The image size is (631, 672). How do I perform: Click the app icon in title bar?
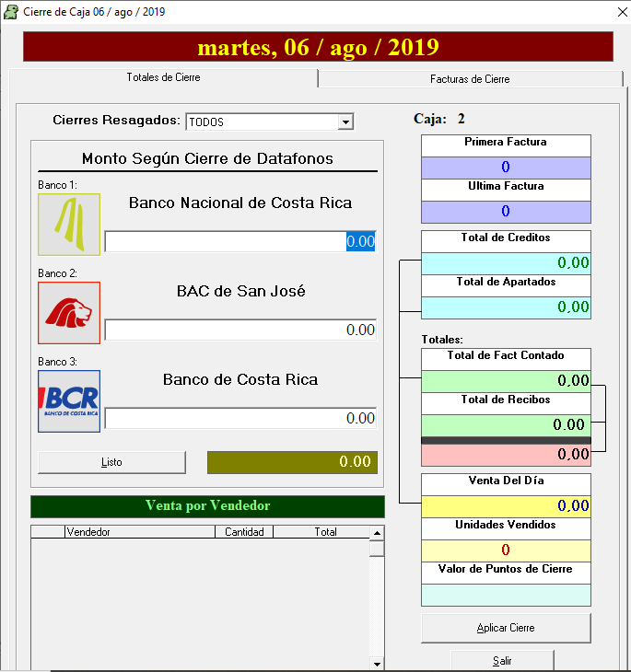point(11,11)
